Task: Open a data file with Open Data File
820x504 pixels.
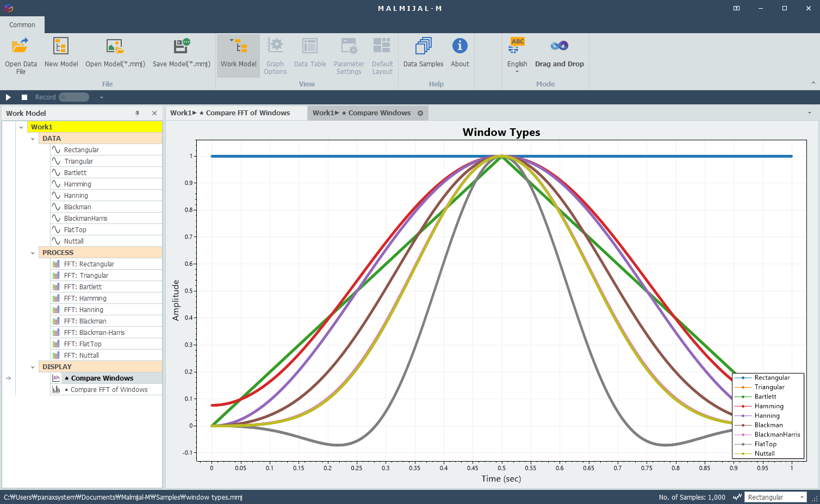Action: 21,55
